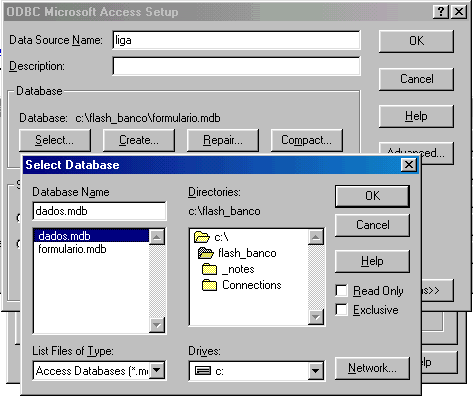The width and height of the screenshot is (473, 396).
Task: Open Help in ODBC Access Setup window
Action: point(416,116)
